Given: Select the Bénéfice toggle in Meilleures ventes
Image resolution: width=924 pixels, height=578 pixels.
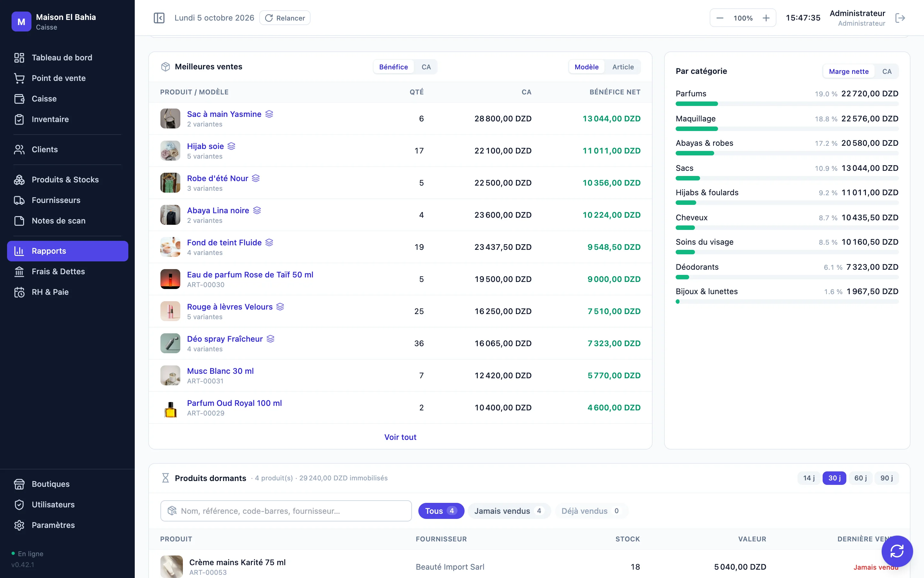Looking at the screenshot, I should pyautogui.click(x=393, y=67).
